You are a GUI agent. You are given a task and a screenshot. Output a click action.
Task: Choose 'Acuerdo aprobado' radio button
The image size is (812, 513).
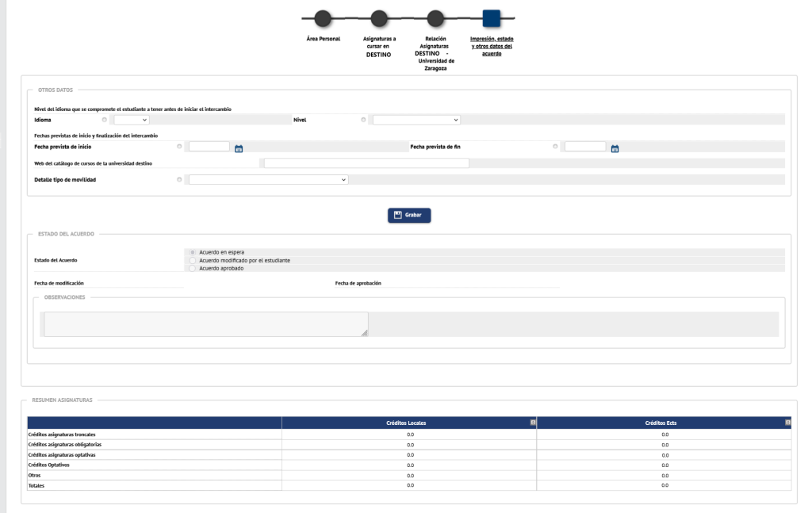point(193,268)
